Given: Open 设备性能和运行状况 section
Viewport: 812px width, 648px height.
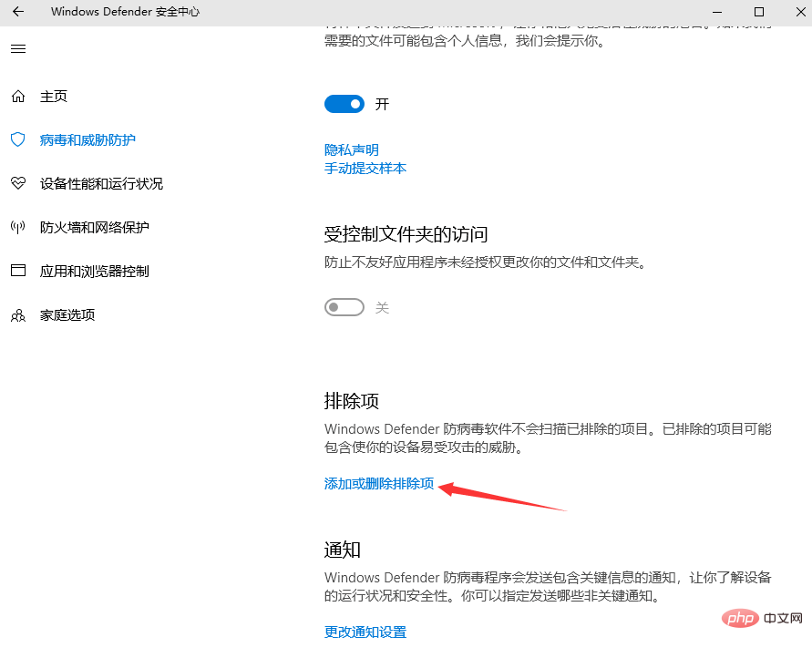Looking at the screenshot, I should [x=101, y=183].
